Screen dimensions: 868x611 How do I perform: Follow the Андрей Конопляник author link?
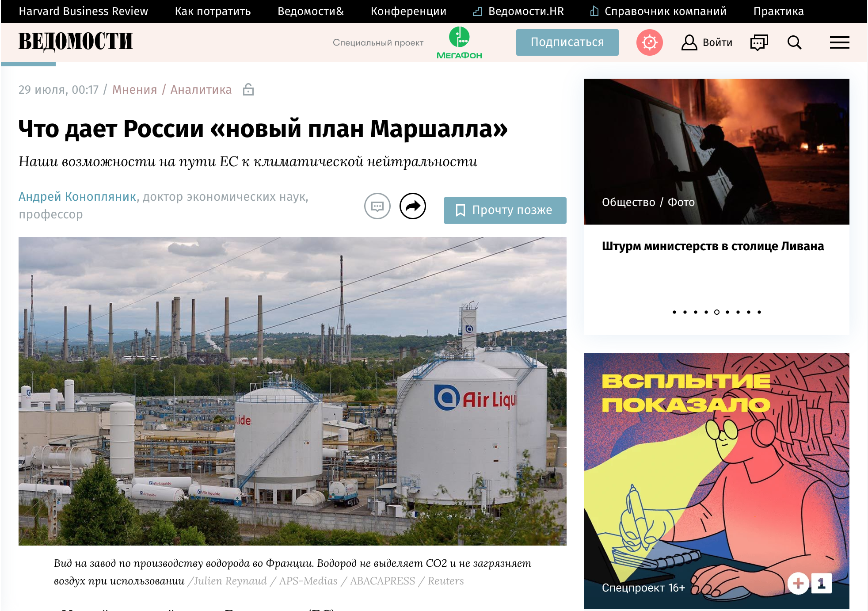(77, 197)
